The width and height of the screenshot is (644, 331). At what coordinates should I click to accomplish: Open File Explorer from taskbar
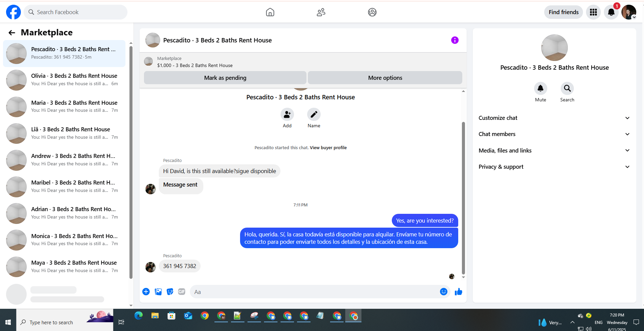(x=155, y=316)
